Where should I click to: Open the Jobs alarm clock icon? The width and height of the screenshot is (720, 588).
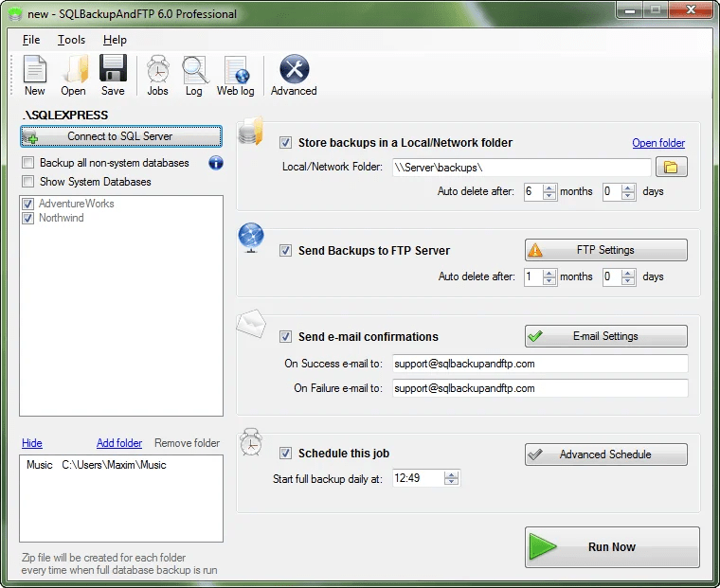pyautogui.click(x=157, y=76)
